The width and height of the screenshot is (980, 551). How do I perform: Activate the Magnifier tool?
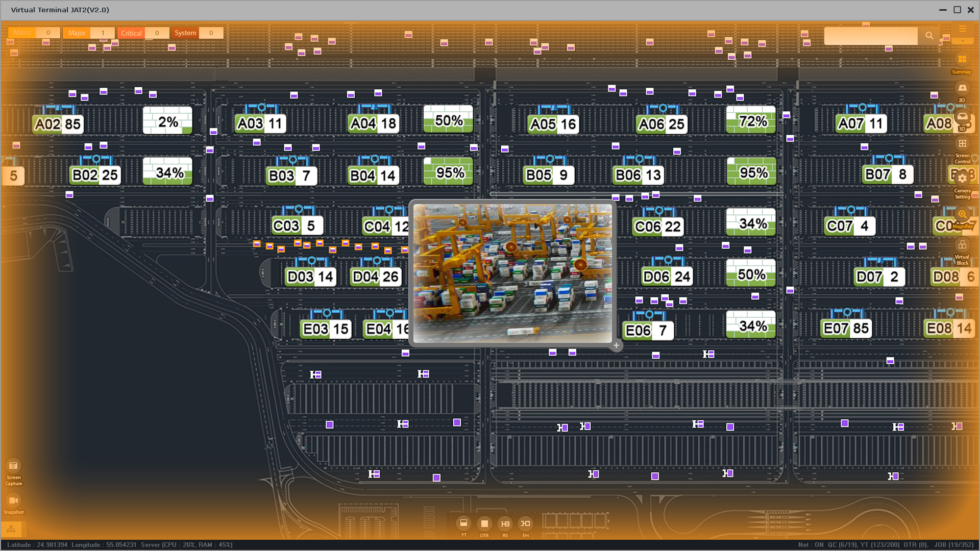[x=962, y=214]
